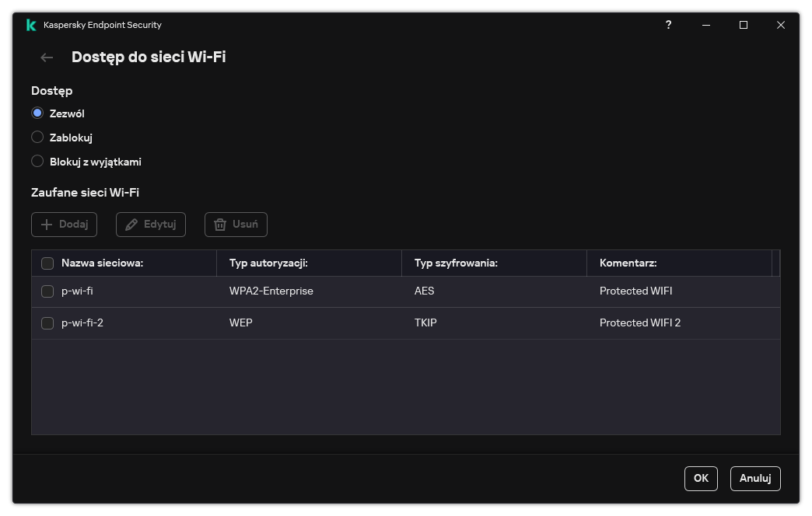Screen dimensions: 812x516
Task: Select the Zezwól radio option
Action: pos(37,113)
